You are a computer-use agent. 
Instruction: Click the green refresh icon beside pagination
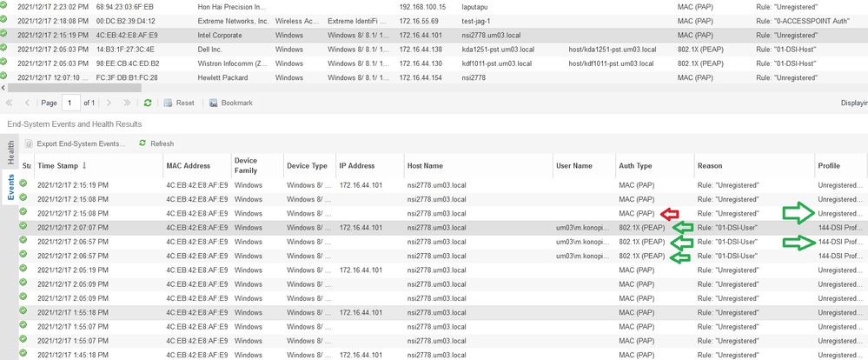click(148, 103)
